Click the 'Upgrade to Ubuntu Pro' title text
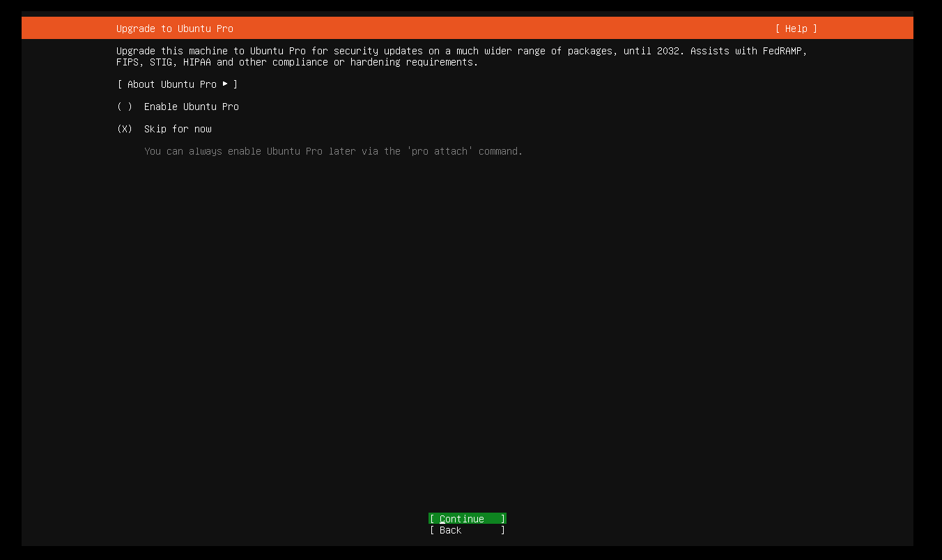 175,29
